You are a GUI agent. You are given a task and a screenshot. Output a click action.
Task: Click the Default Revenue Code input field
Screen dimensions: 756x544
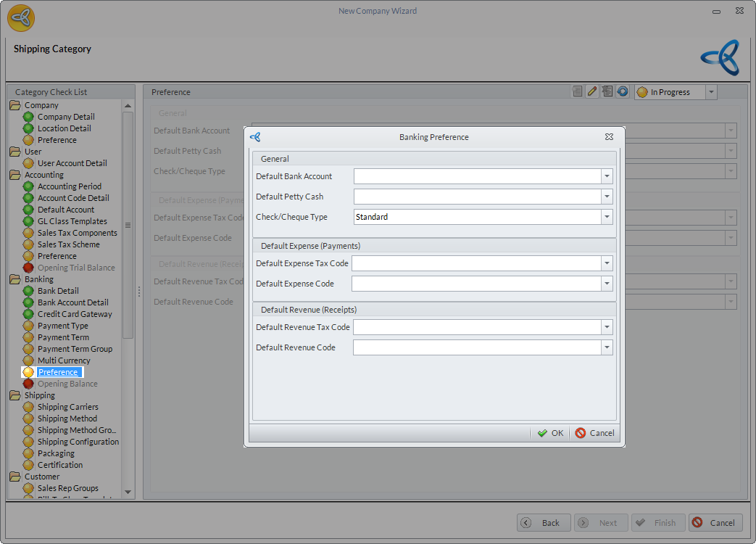coord(476,347)
